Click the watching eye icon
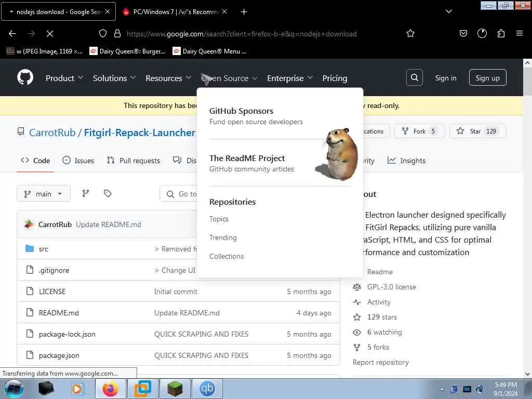This screenshot has width=532, height=399. tap(357, 332)
